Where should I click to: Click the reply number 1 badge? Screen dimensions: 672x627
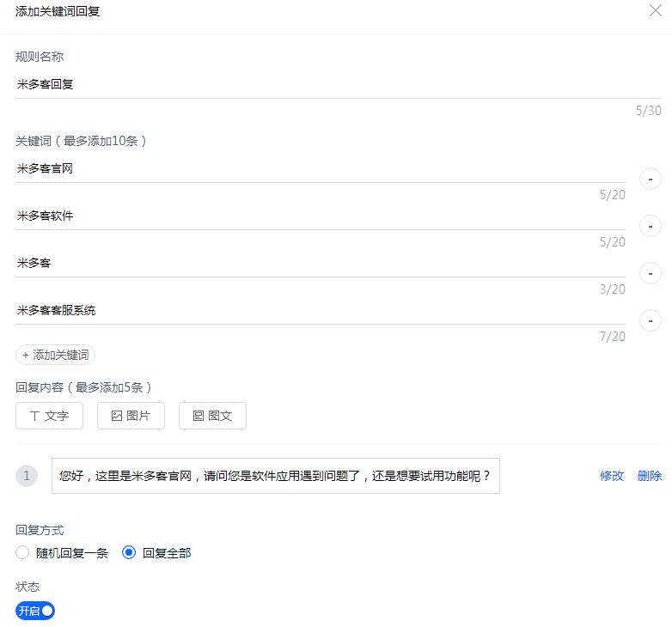27,476
